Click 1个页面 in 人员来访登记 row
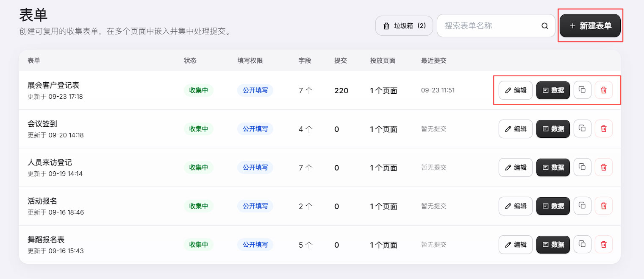This screenshot has width=644, height=279. 383,168
